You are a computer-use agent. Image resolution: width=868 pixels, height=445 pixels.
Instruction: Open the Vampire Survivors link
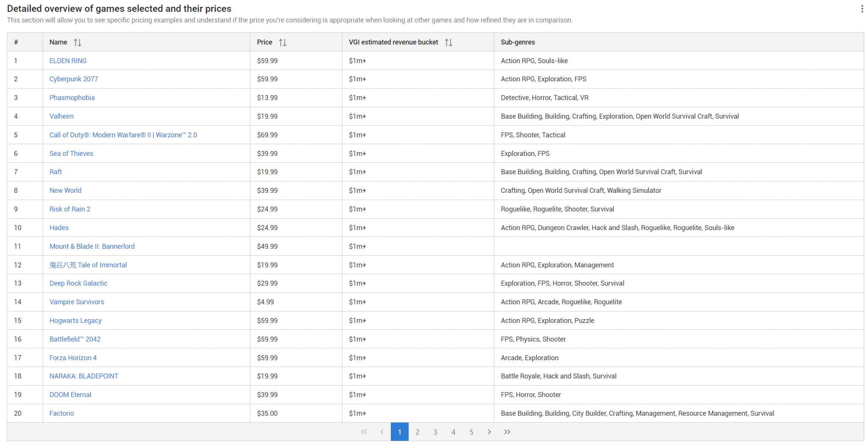tap(77, 302)
